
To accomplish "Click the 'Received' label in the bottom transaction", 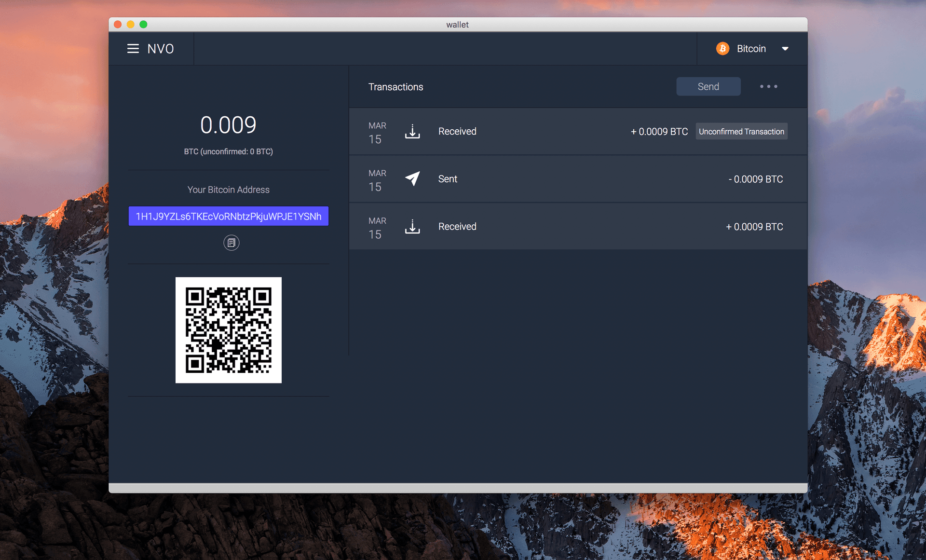I will click(x=457, y=226).
